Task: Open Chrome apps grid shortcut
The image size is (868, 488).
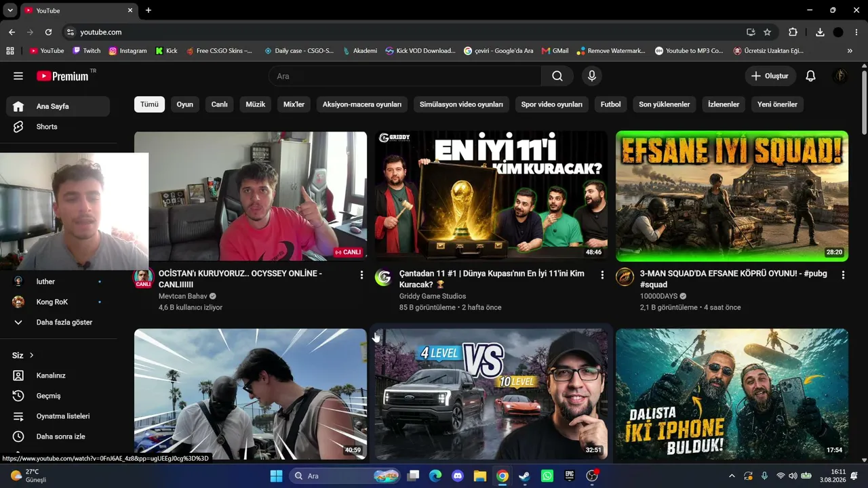Action: coord(10,51)
